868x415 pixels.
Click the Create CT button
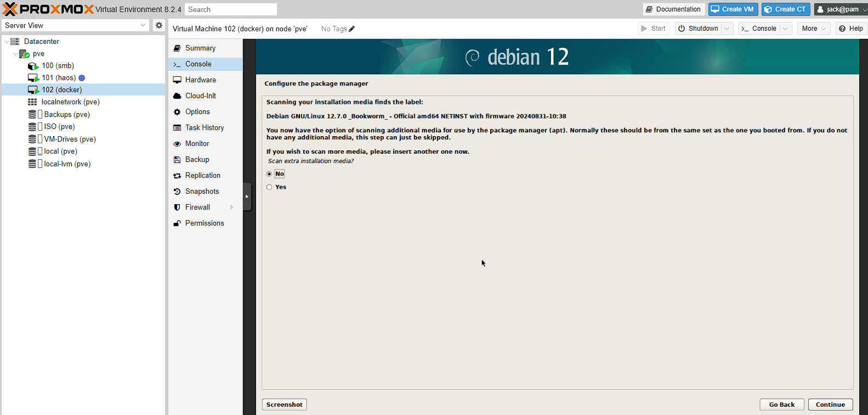(x=786, y=9)
